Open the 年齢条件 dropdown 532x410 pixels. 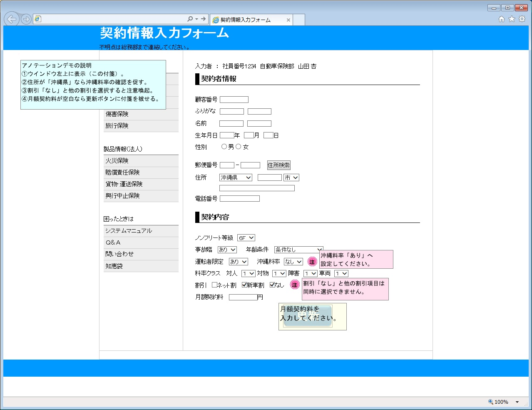[x=299, y=250]
